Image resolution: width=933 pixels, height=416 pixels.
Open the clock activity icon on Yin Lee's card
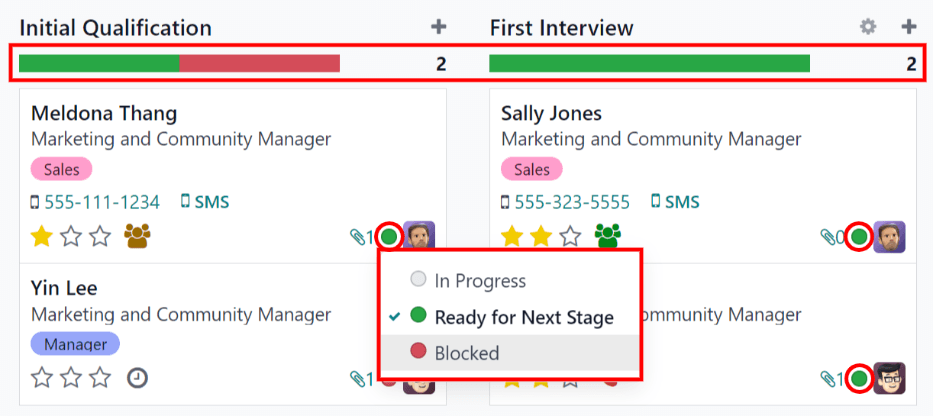(x=137, y=378)
